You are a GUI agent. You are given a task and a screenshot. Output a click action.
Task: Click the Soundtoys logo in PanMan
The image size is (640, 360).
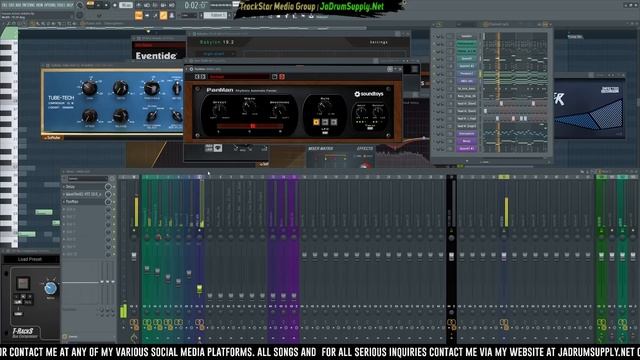(x=369, y=94)
